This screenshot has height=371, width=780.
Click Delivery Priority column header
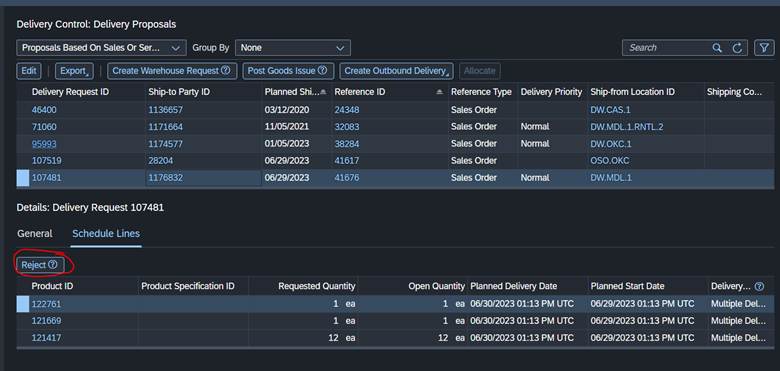point(551,92)
